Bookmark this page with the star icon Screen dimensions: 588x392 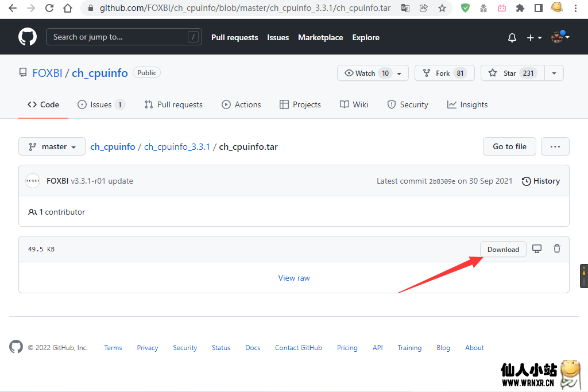point(442,8)
